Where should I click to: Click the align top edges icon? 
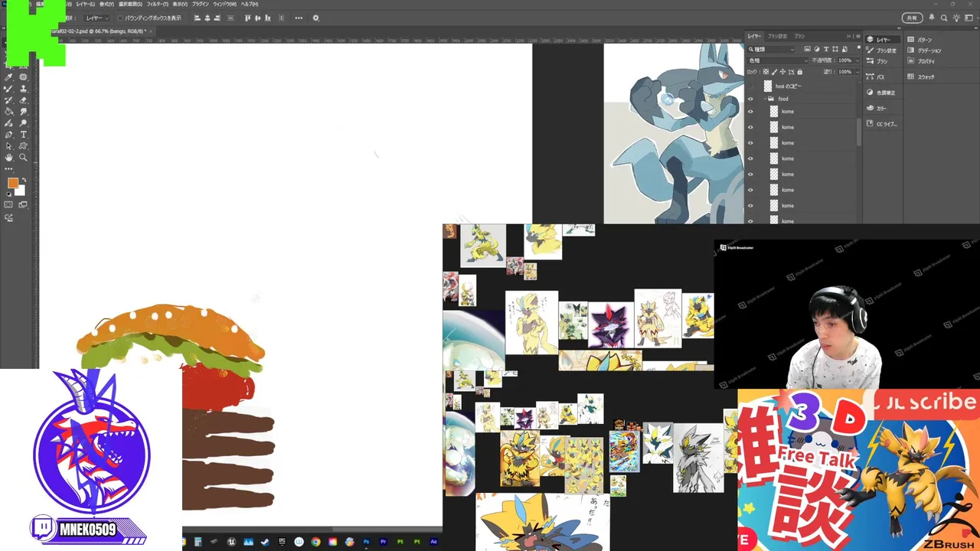pos(248,18)
